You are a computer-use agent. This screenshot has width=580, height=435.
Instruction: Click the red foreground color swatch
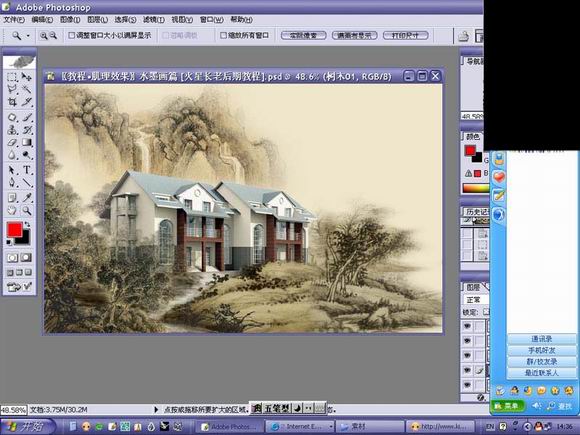tap(14, 230)
